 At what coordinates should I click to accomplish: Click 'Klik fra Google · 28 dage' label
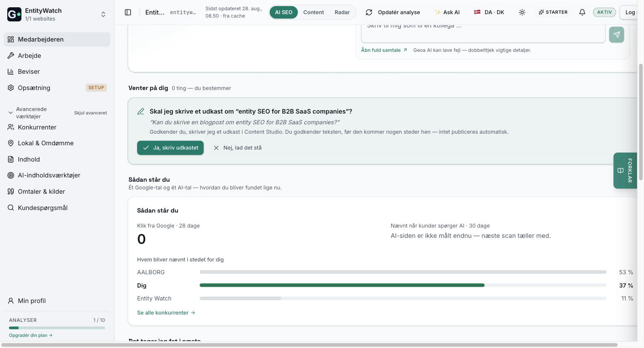[x=168, y=226]
